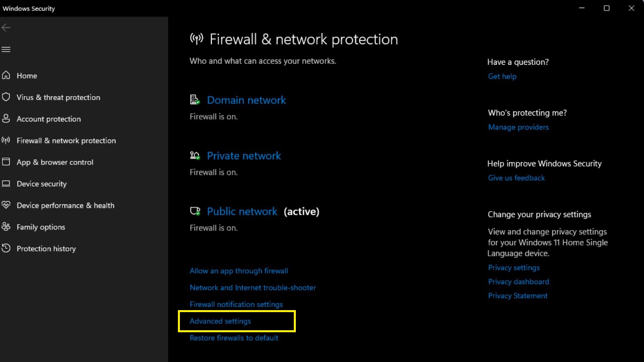Viewport: 644px width, 362px height.
Task: Toggle the hamburger navigation menu icon
Action: click(6, 49)
